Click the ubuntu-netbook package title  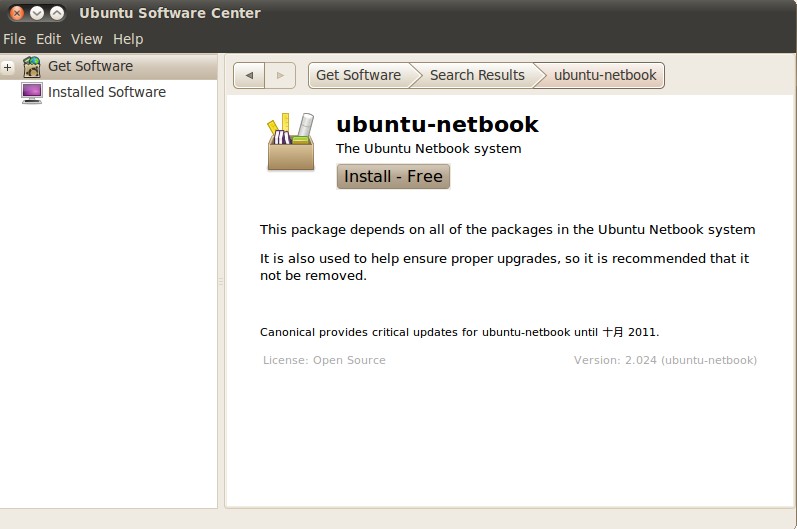tap(437, 125)
